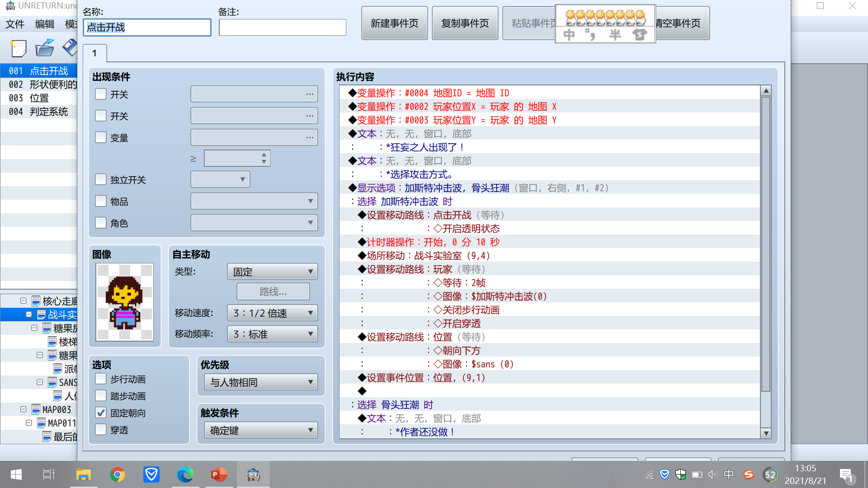The width and height of the screenshot is (868, 488).
Task: Click the blue shield security taskbar icon
Action: click(151, 474)
